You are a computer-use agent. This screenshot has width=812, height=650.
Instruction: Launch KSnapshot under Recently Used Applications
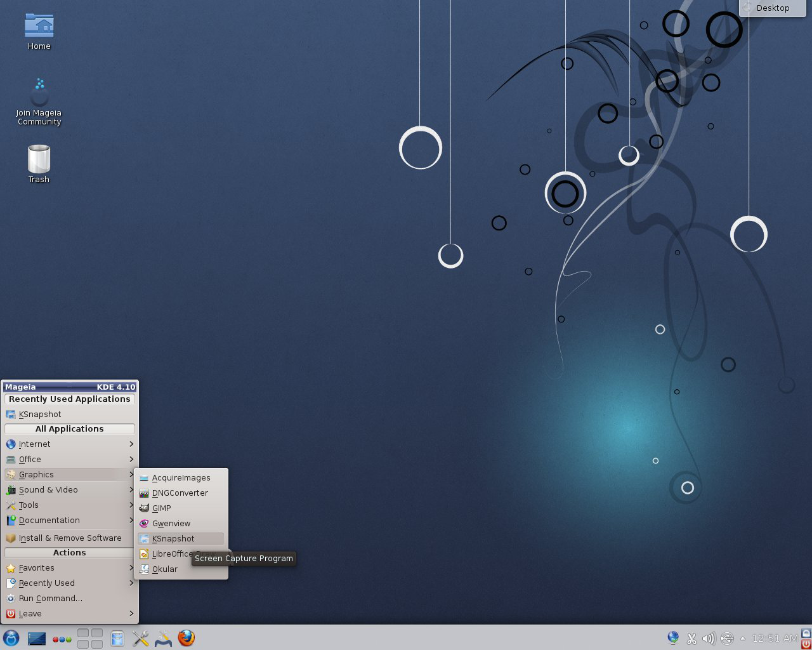(x=70, y=415)
